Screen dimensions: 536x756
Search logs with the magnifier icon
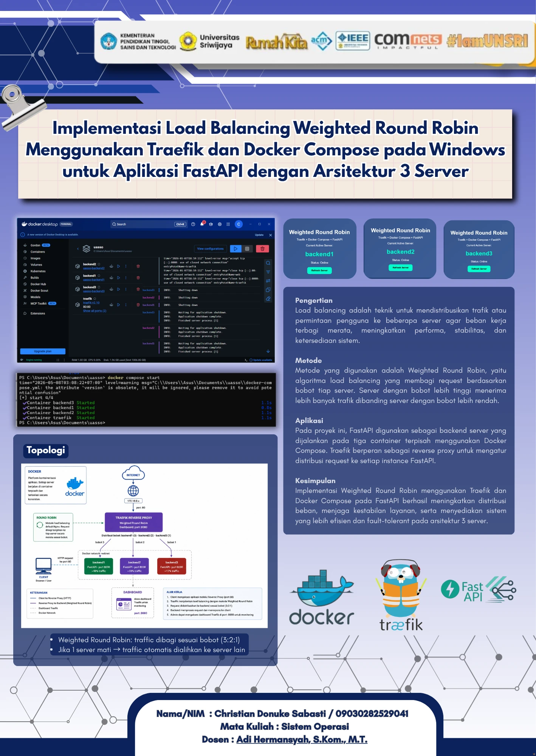(x=268, y=263)
